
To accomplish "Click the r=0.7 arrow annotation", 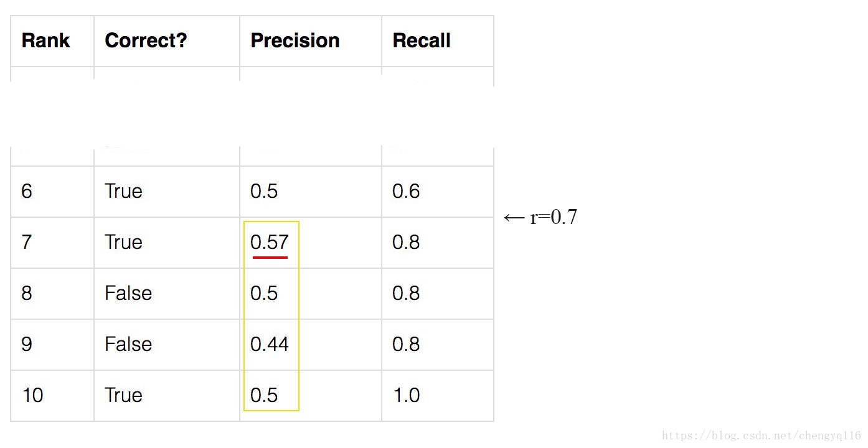I will 540,217.
